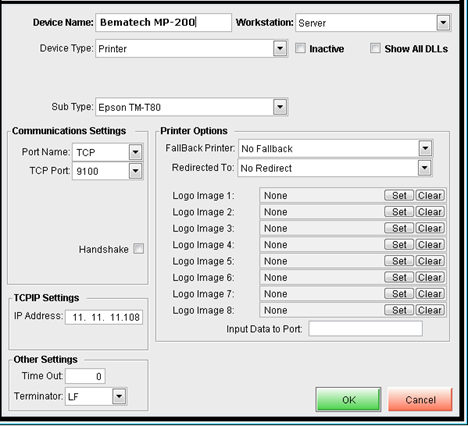
Task: Open the Terminator dropdown
Action: 96,396
